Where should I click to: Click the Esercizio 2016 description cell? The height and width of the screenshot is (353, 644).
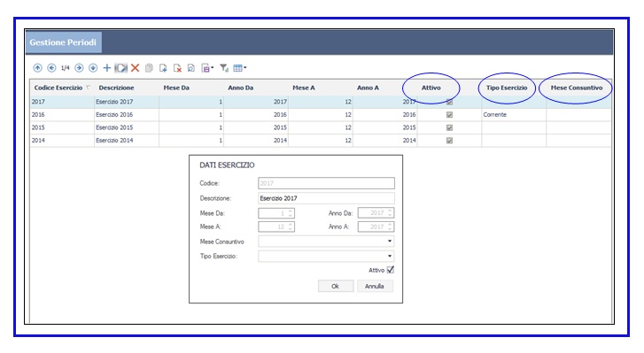pyautogui.click(x=127, y=114)
